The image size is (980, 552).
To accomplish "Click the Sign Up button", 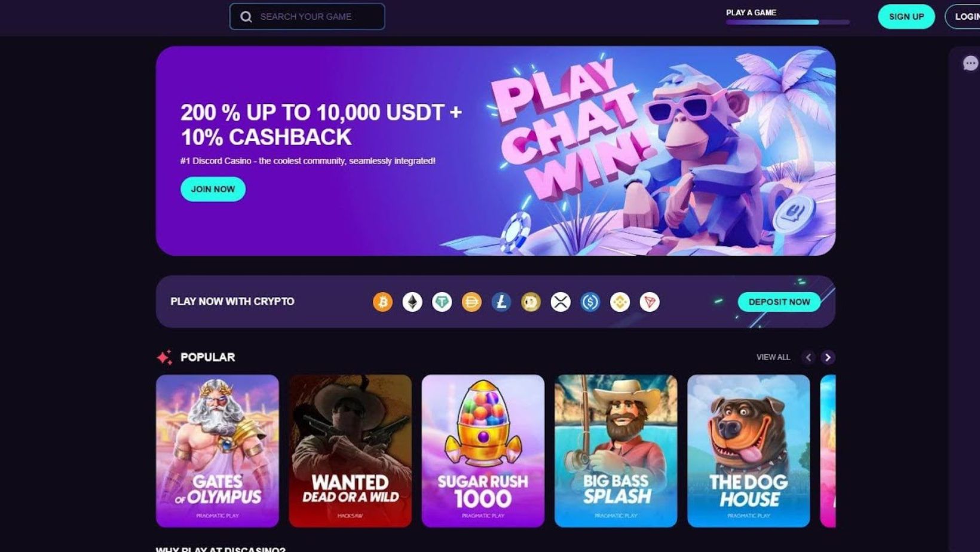I will pos(906,17).
